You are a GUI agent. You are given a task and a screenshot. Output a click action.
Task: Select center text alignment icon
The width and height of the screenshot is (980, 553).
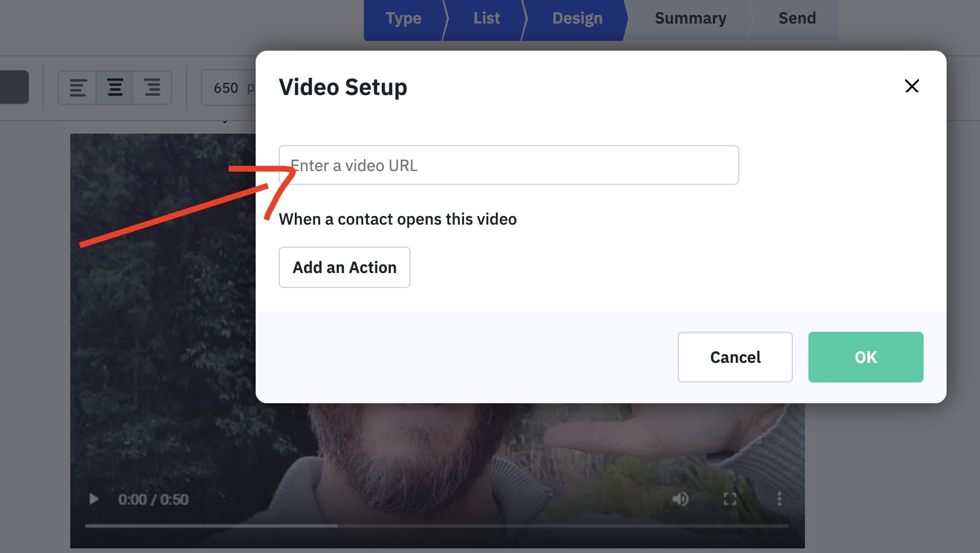tap(115, 88)
